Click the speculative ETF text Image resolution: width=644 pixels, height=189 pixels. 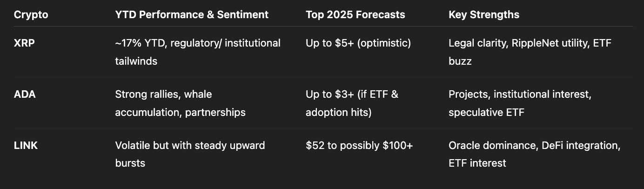(486, 112)
